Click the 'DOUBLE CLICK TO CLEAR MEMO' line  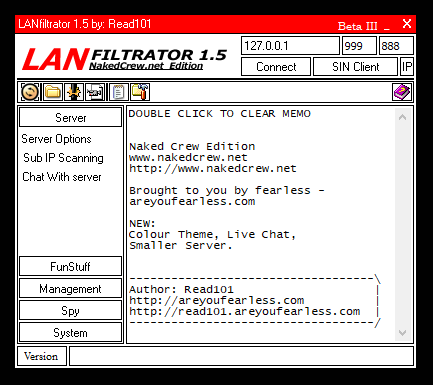(x=220, y=114)
